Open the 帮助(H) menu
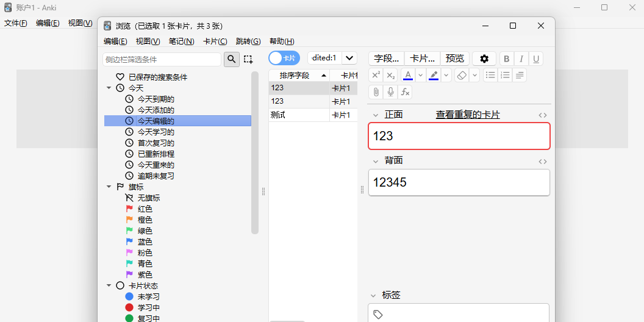Image resolution: width=644 pixels, height=322 pixels. click(x=282, y=41)
